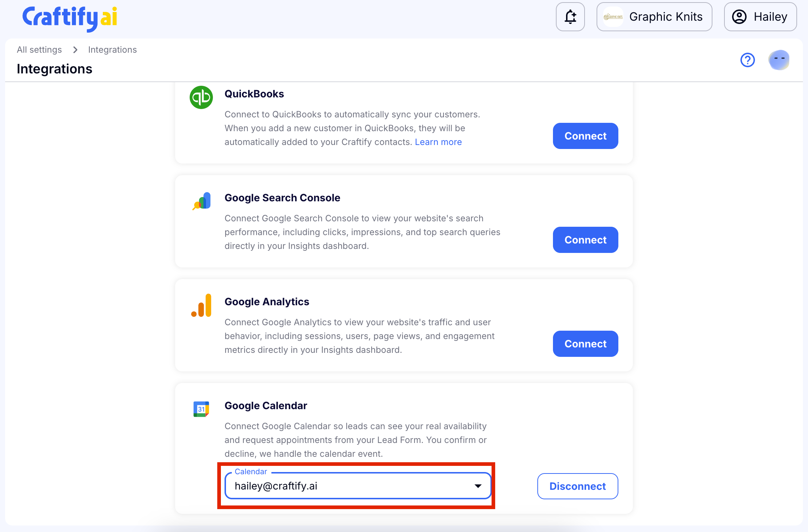Click the Google Calendar icon
Screen dimensions: 808x532
click(x=201, y=409)
